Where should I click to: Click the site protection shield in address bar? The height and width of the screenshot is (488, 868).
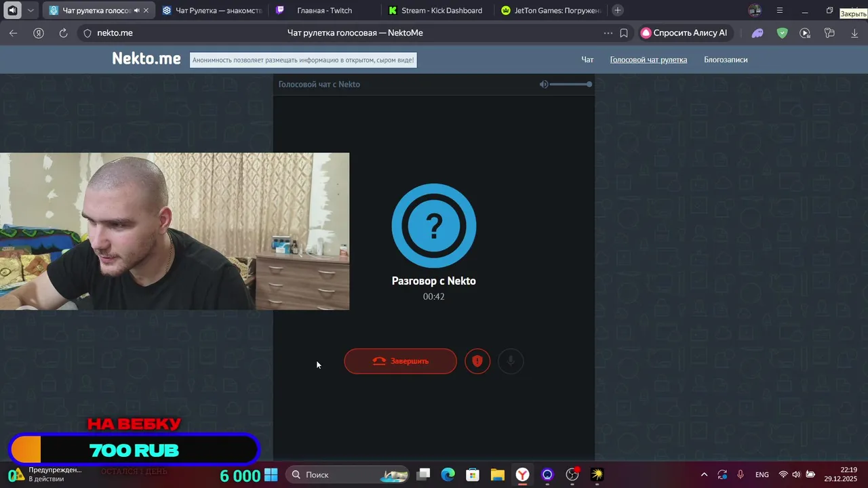tap(87, 33)
